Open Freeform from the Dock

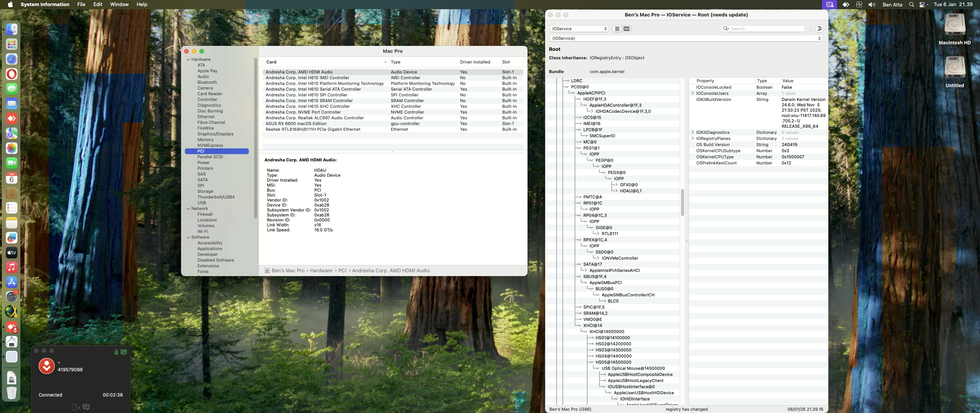click(x=11, y=237)
